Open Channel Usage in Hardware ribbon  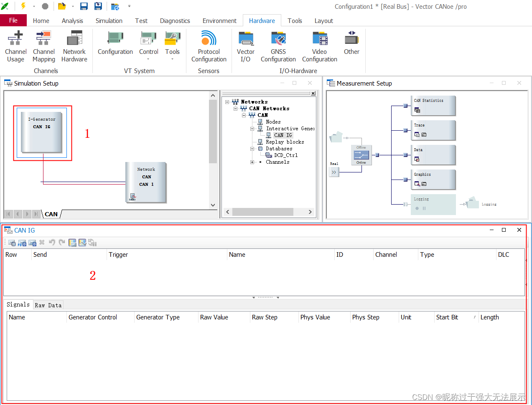[x=16, y=46]
